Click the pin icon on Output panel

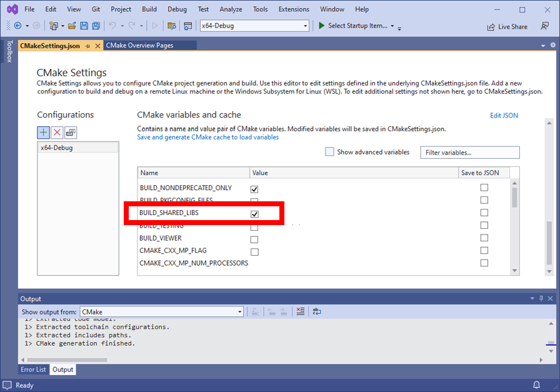tap(541, 298)
